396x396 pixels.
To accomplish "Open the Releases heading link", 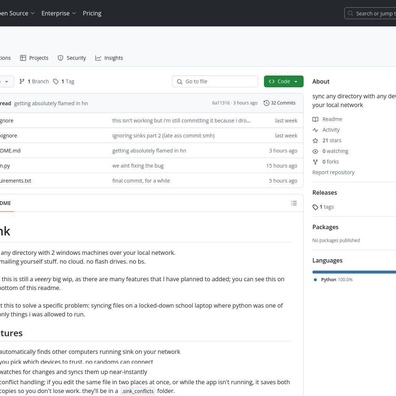I will (325, 193).
